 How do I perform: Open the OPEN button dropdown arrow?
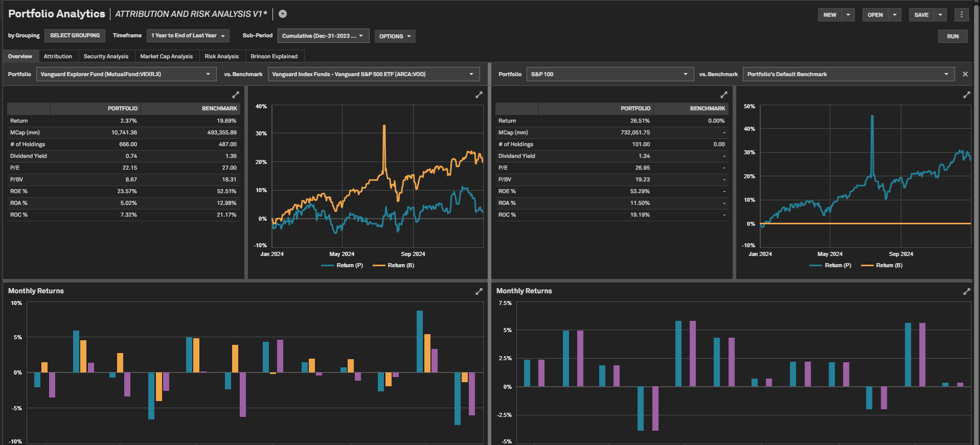tap(895, 15)
